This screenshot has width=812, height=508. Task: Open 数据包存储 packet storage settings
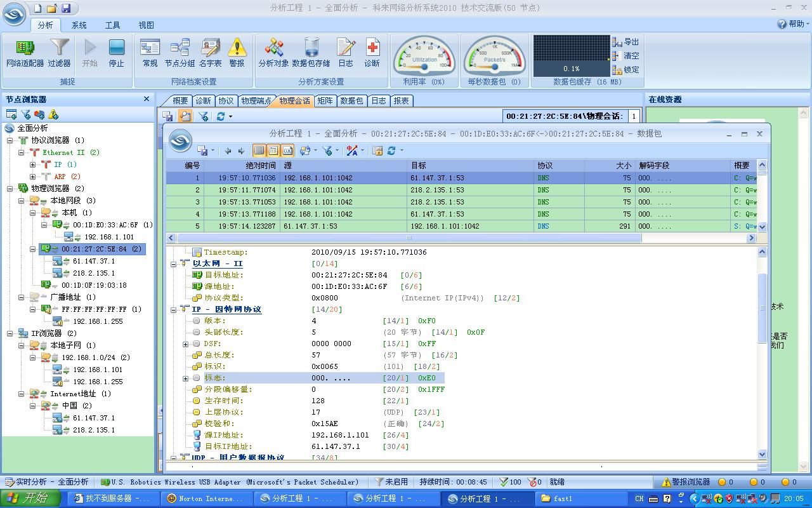311,53
